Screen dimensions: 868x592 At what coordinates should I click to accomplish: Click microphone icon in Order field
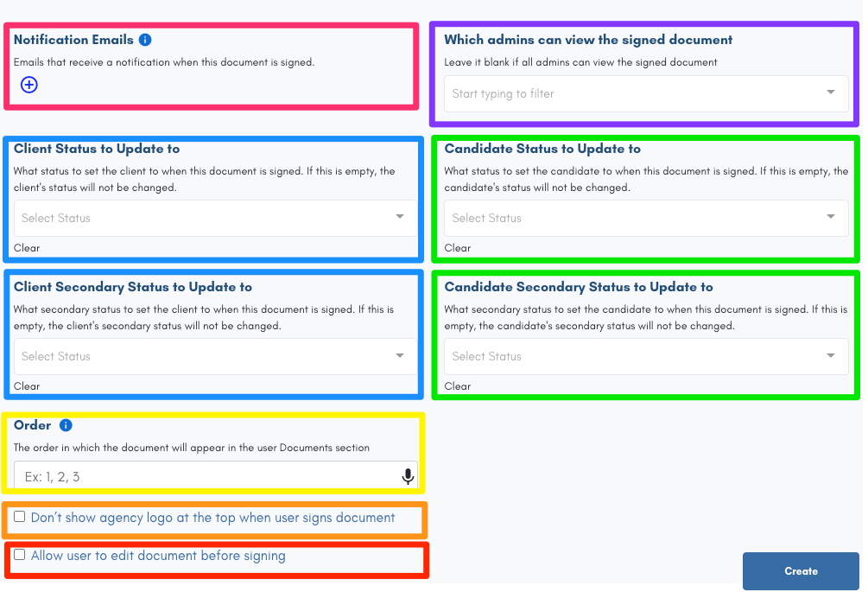click(408, 476)
